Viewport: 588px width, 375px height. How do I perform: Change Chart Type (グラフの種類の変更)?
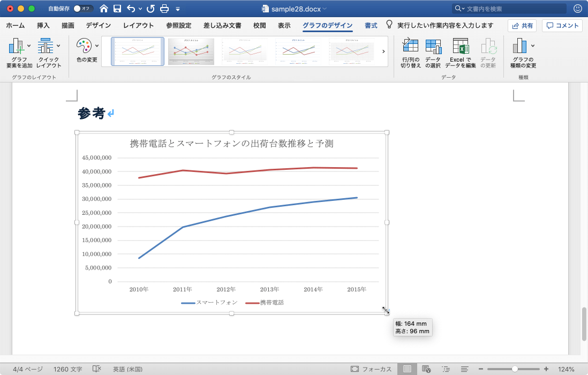tap(523, 53)
